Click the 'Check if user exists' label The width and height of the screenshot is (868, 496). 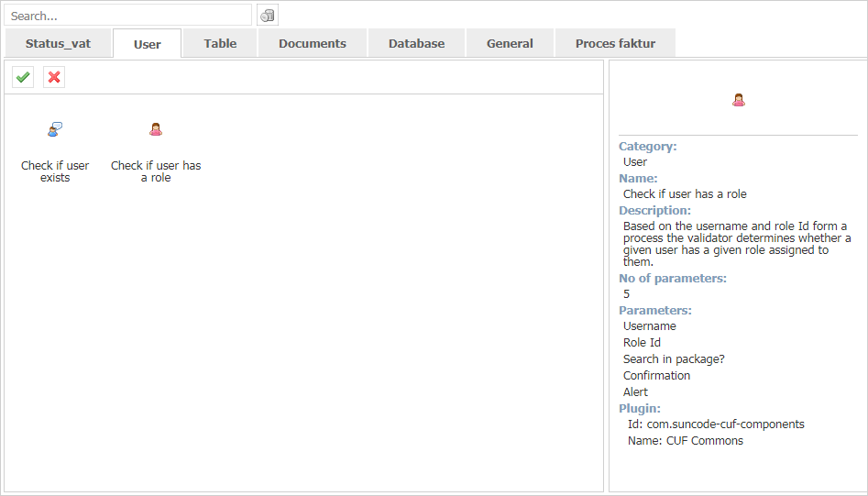click(x=55, y=171)
